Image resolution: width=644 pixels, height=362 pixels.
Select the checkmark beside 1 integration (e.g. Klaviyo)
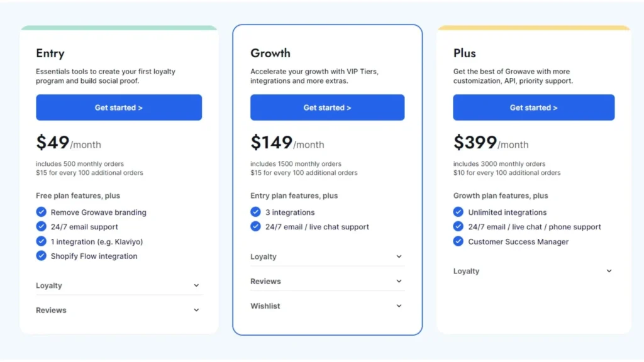[x=41, y=241]
